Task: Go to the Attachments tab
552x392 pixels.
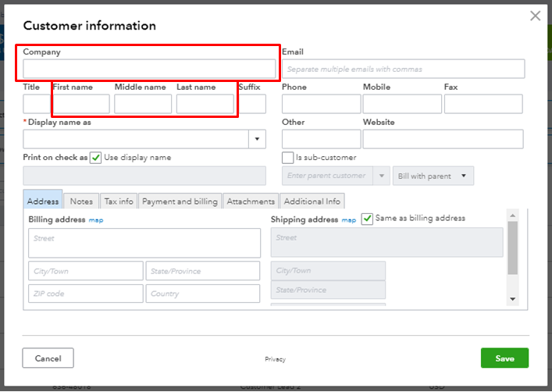Action: pos(251,201)
